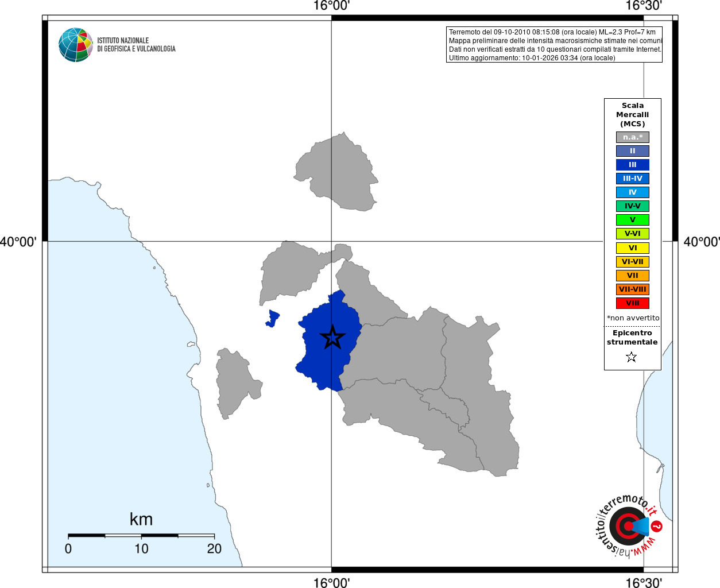Click the haisentitoilterremoto.it target logo
This screenshot has height=588, width=720.
click(629, 526)
